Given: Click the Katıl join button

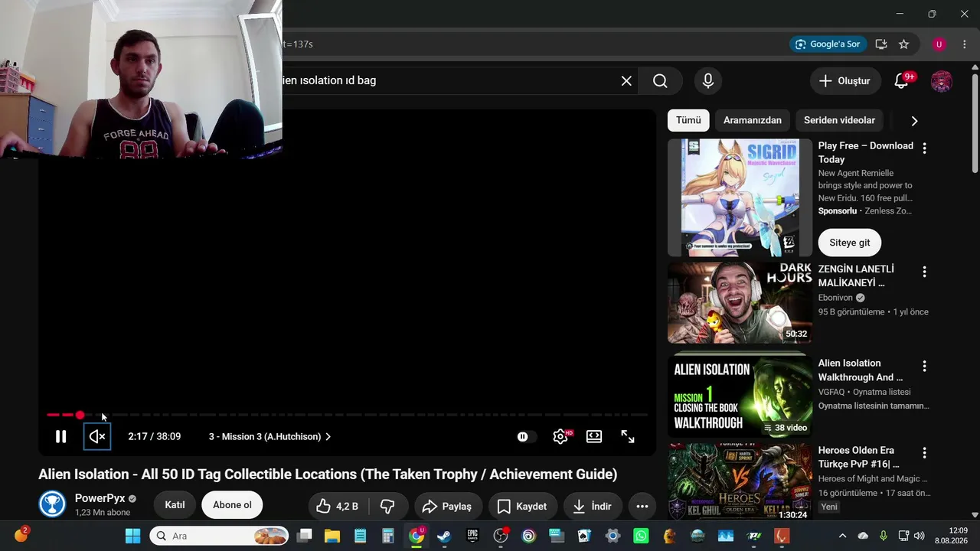Looking at the screenshot, I should click(x=175, y=505).
